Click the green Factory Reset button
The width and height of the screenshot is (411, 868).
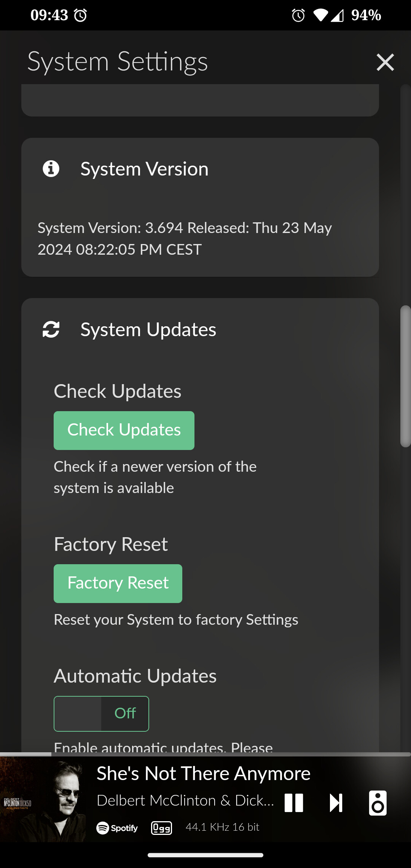click(118, 584)
